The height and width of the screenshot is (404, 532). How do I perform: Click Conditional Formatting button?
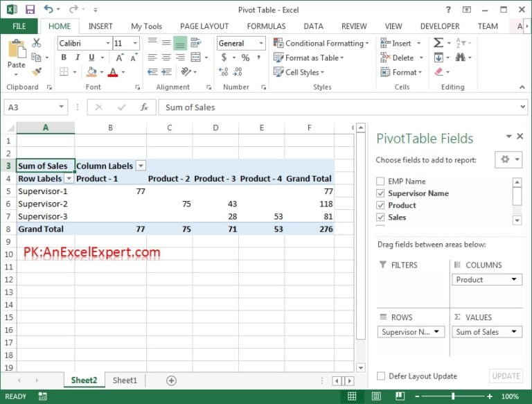[x=321, y=43]
